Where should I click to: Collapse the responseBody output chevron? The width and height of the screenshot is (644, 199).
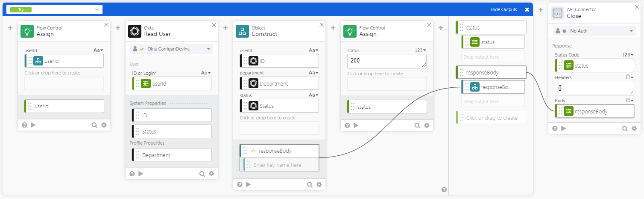tap(253, 151)
